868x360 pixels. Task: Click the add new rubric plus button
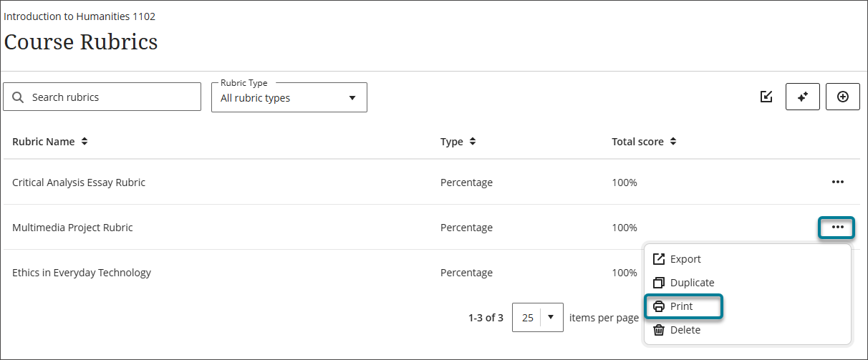[x=843, y=97]
